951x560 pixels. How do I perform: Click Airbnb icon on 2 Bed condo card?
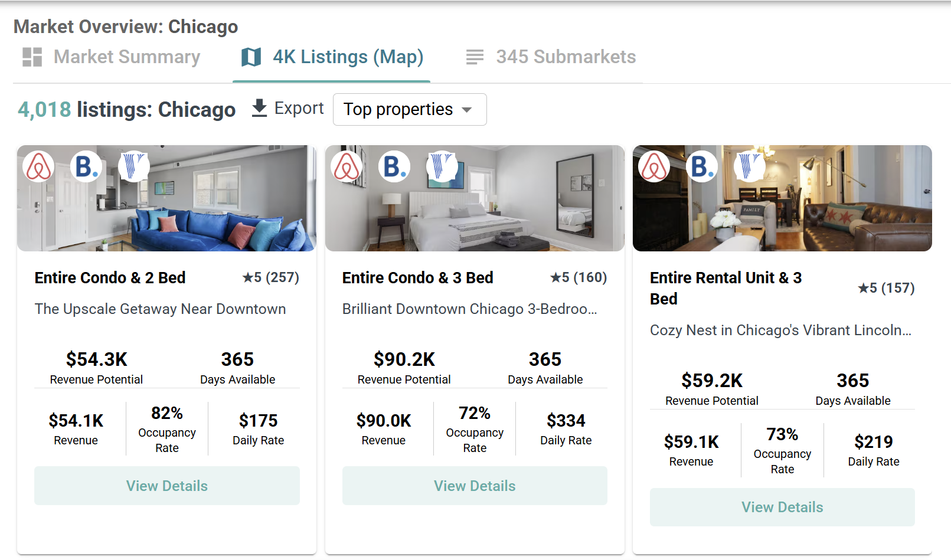point(39,166)
